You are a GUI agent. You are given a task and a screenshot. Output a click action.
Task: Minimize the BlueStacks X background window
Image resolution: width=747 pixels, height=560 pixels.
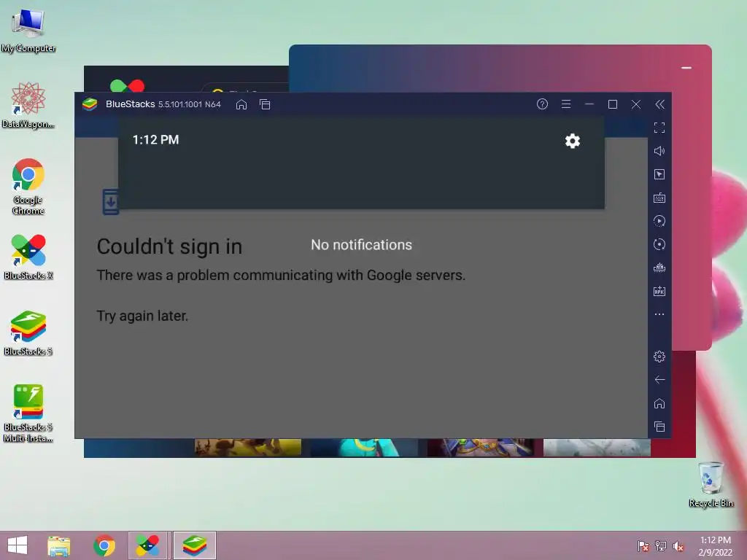point(686,68)
